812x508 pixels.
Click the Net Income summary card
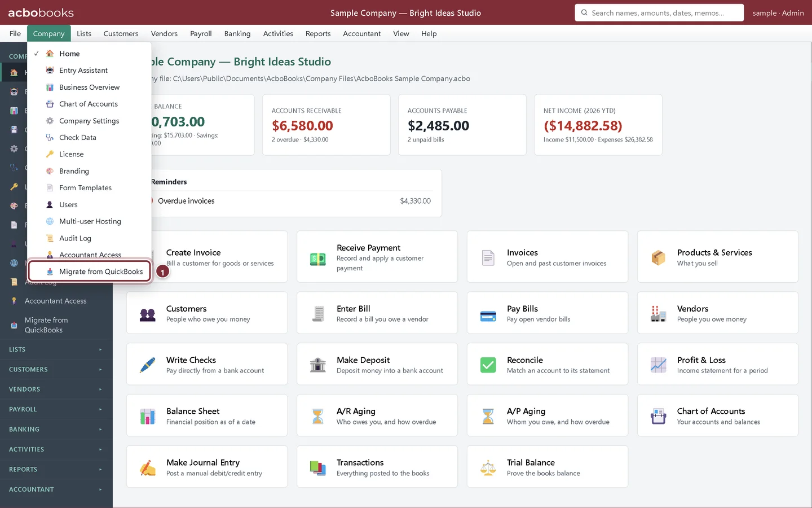(x=598, y=125)
